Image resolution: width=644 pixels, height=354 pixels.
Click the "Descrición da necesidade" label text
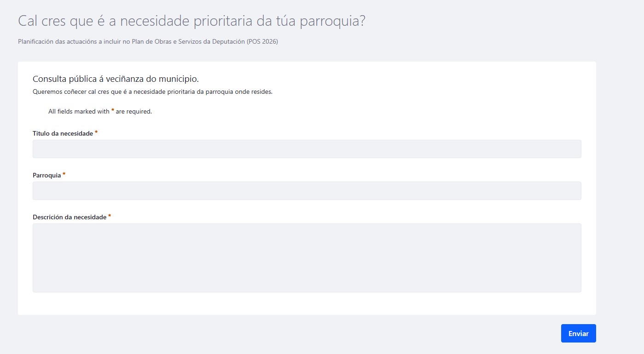tap(70, 217)
